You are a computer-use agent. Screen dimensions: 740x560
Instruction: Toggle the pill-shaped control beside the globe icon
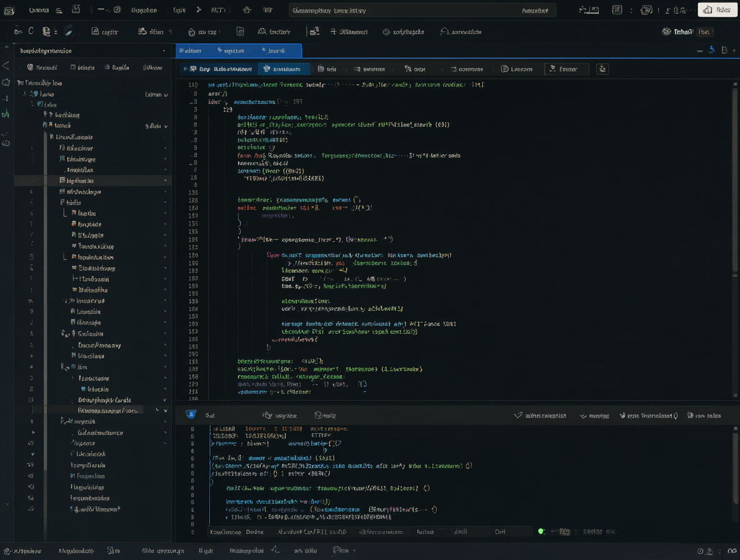(706, 32)
